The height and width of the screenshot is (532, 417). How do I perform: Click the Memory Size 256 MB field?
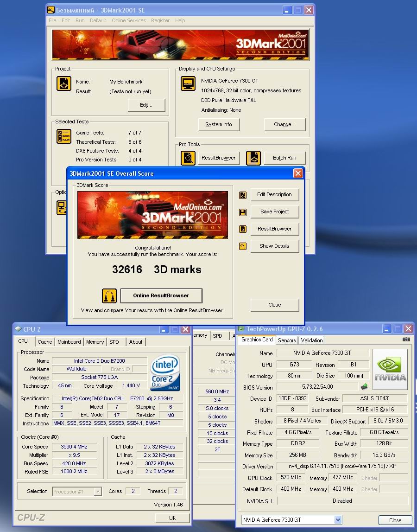297,455
